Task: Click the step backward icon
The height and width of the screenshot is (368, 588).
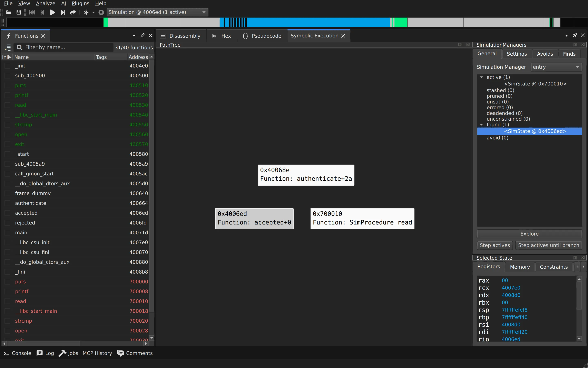Action: 42,12
